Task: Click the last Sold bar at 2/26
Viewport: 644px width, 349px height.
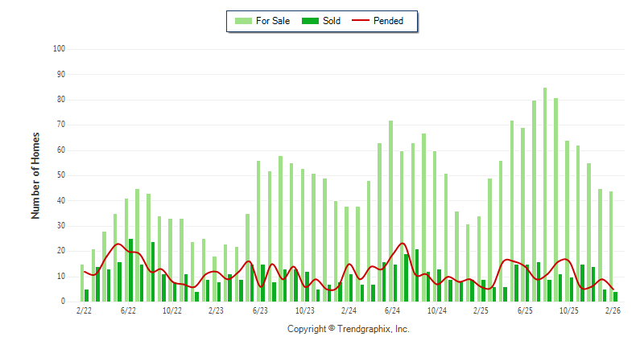Action: click(616, 297)
